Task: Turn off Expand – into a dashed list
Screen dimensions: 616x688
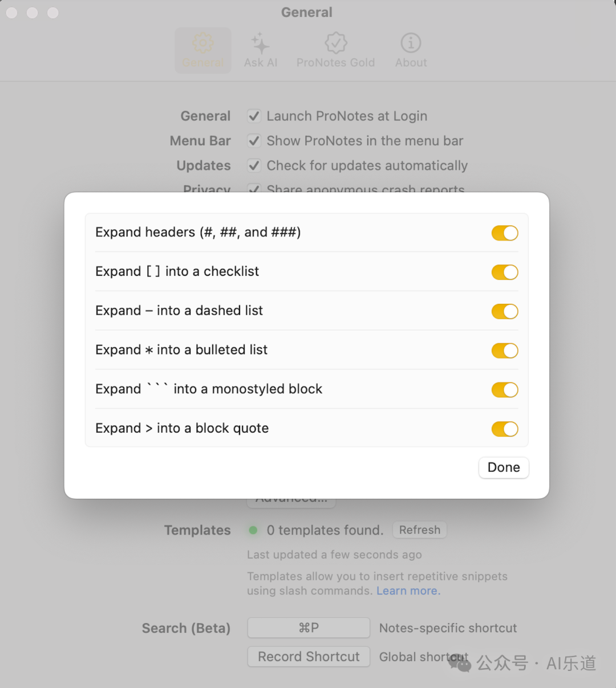Action: point(505,311)
